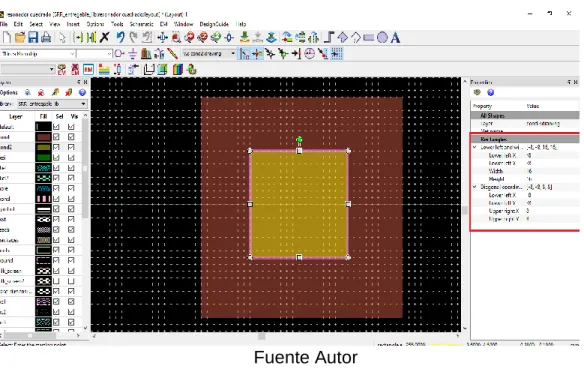This screenshot has height=369, width=584.
Task: Click the clock-like angle snap icon
Action: pyautogui.click(x=310, y=54)
